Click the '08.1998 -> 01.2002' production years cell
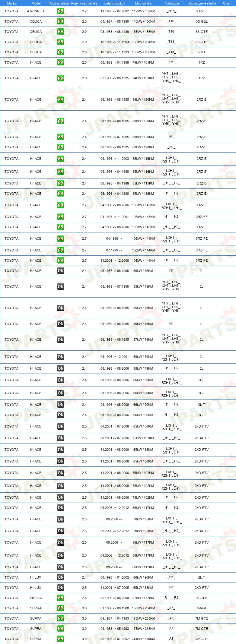This screenshot has height=644, width=236. pos(115,577)
